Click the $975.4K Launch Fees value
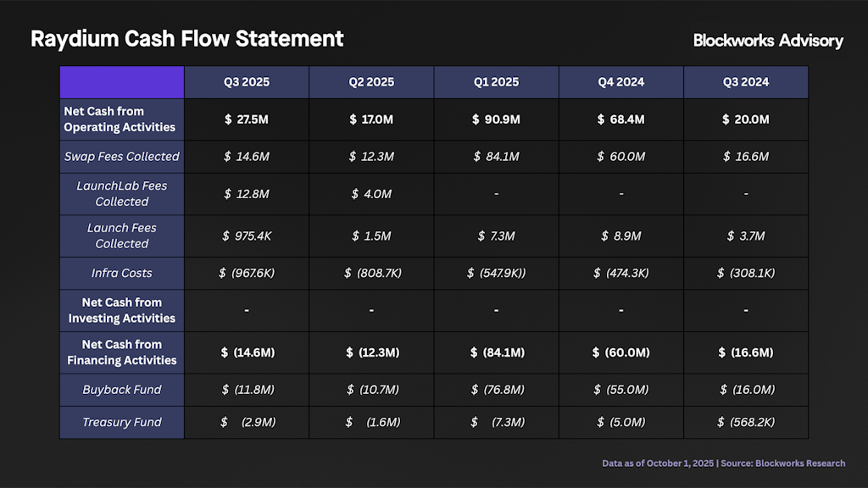Viewport: 868px width, 488px height. [x=247, y=236]
